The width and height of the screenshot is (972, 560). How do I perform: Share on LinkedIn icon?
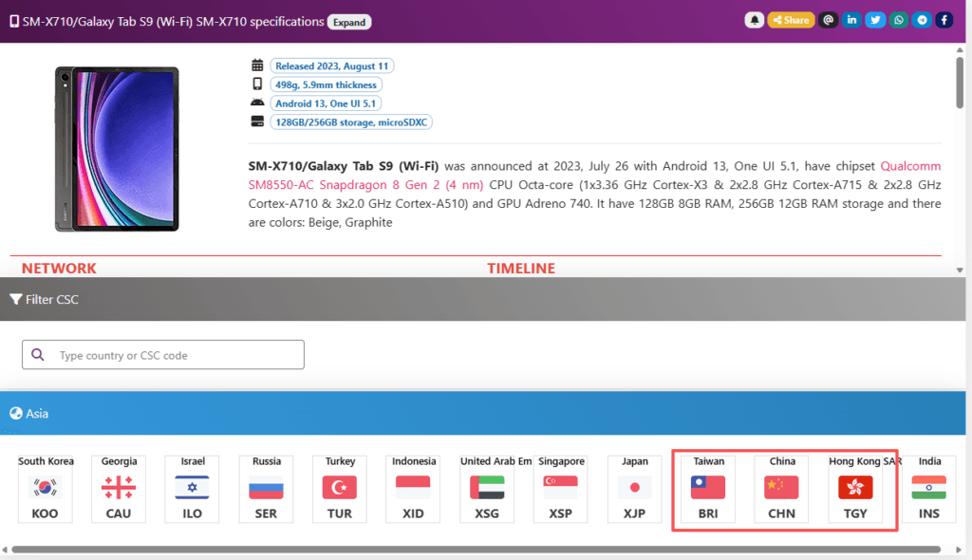(851, 21)
